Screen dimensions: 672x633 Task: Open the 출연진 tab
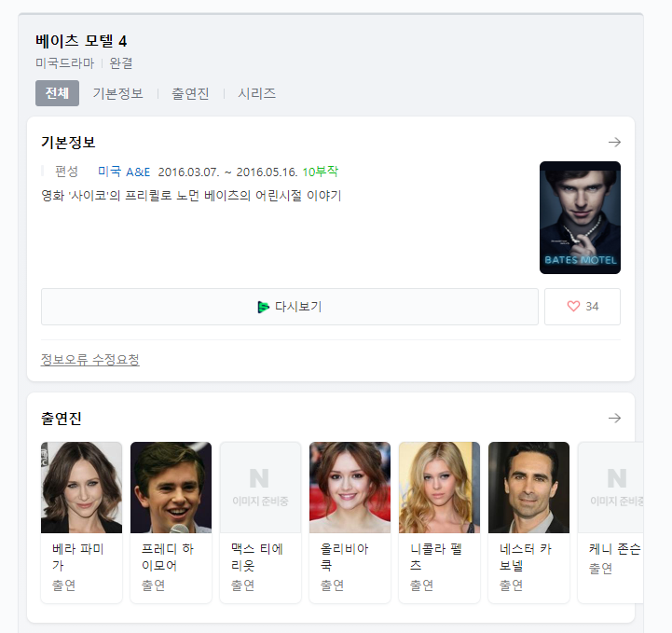pyautogui.click(x=190, y=93)
